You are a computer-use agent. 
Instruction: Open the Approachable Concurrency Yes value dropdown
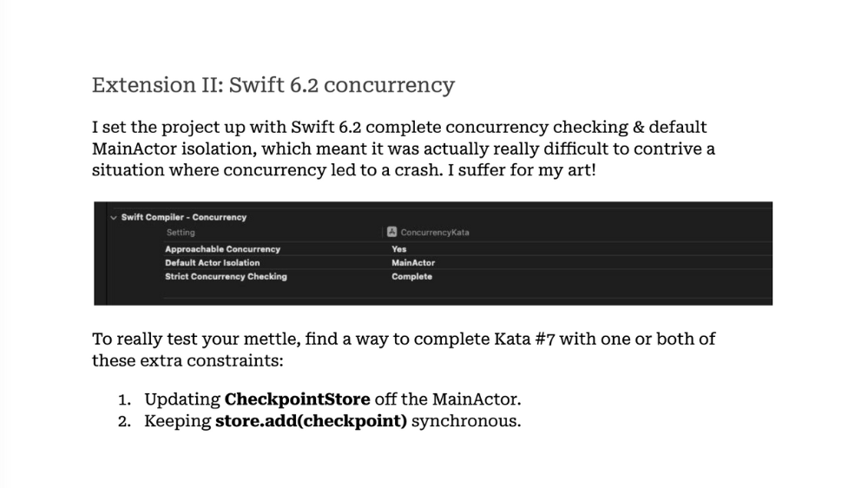[399, 249]
